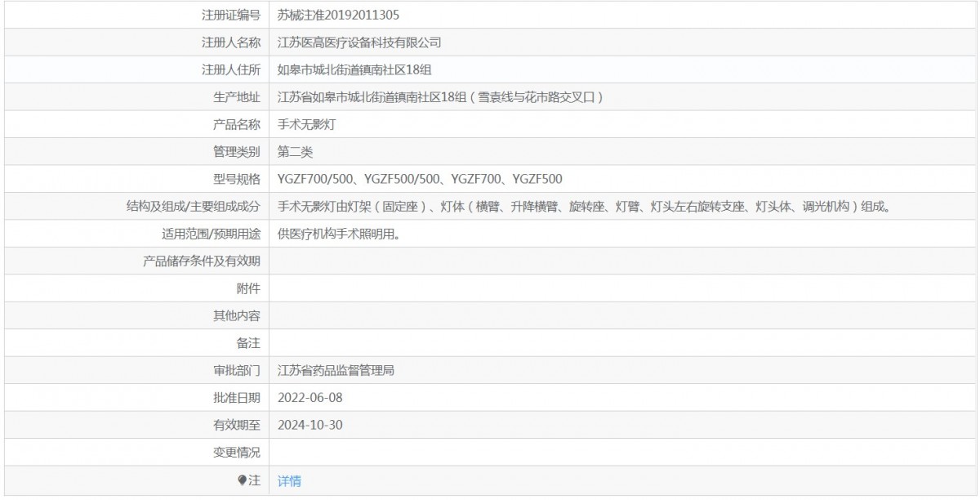Click the 备注 label

point(248,343)
